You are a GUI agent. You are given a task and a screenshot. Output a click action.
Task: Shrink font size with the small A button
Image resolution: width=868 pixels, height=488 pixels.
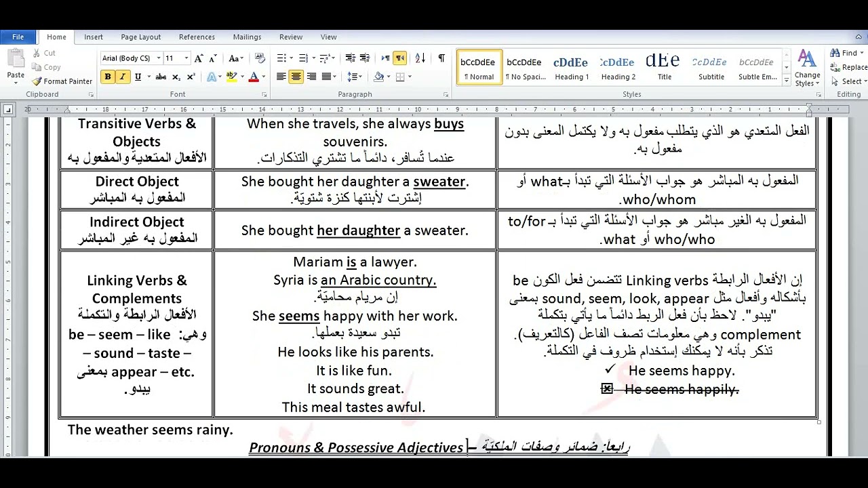(x=213, y=58)
